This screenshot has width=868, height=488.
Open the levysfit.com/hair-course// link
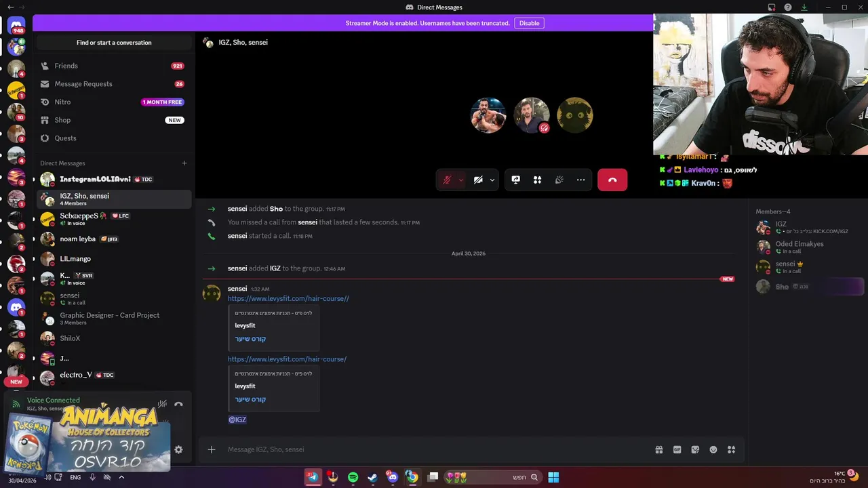click(288, 298)
